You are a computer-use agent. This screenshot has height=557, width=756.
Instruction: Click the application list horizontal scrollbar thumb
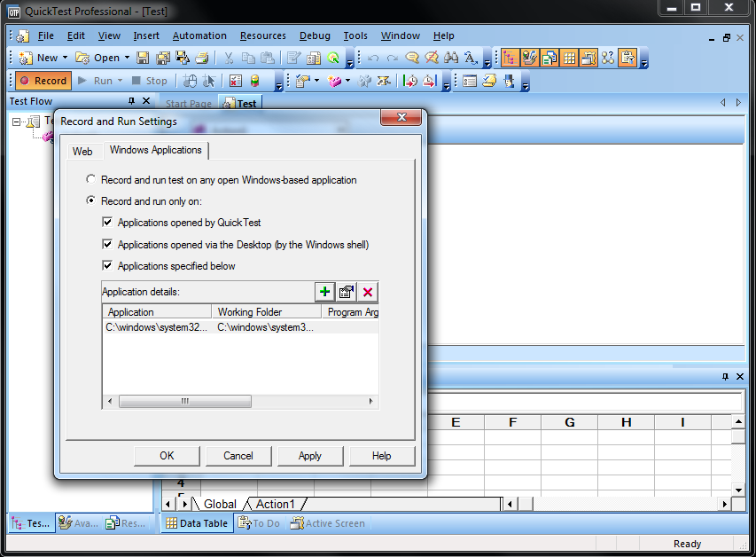(185, 402)
